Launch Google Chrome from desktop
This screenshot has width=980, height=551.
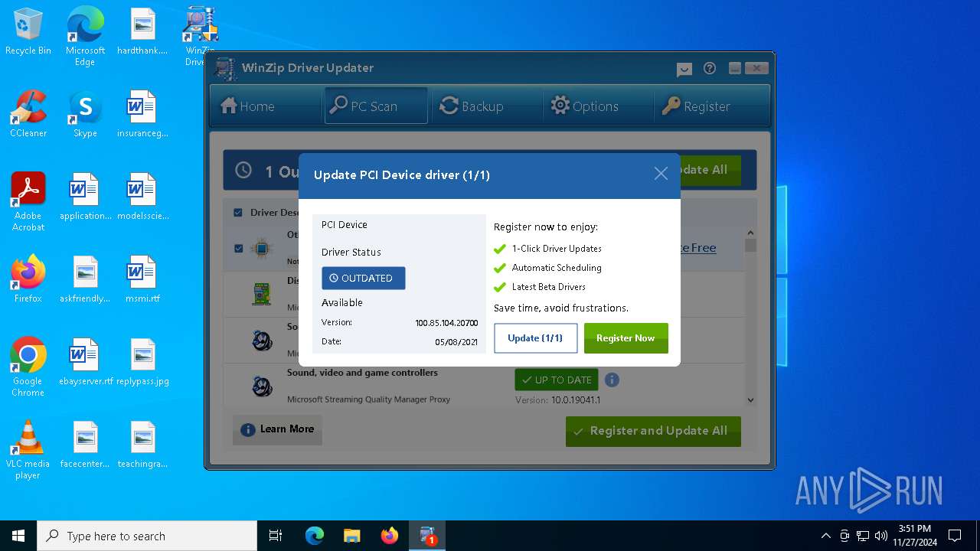28,367
